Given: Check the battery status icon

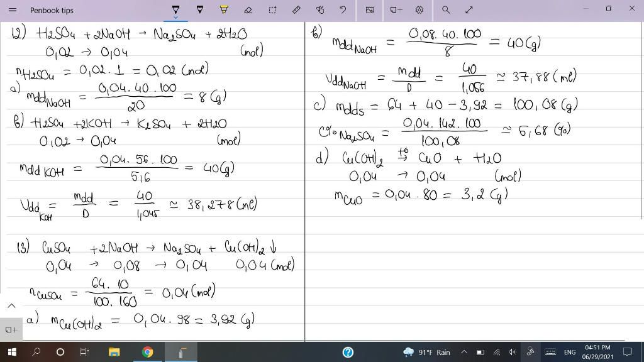Looking at the screenshot, I should 480,352.
